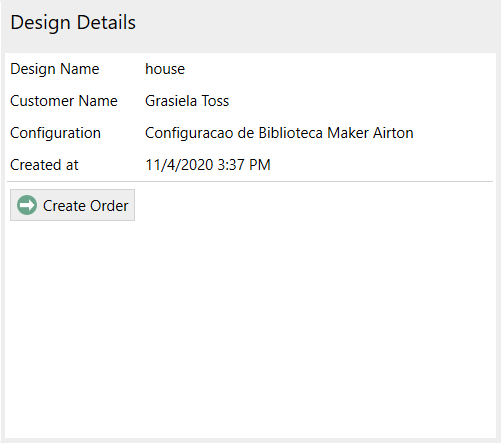
Task: Select the design name value house
Action: click(x=165, y=69)
